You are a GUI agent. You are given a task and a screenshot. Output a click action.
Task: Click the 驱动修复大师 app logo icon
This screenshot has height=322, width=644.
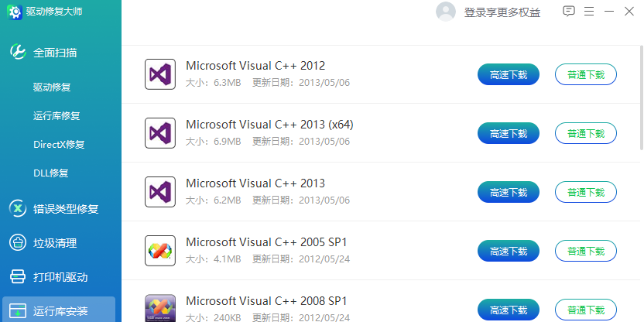tap(15, 12)
